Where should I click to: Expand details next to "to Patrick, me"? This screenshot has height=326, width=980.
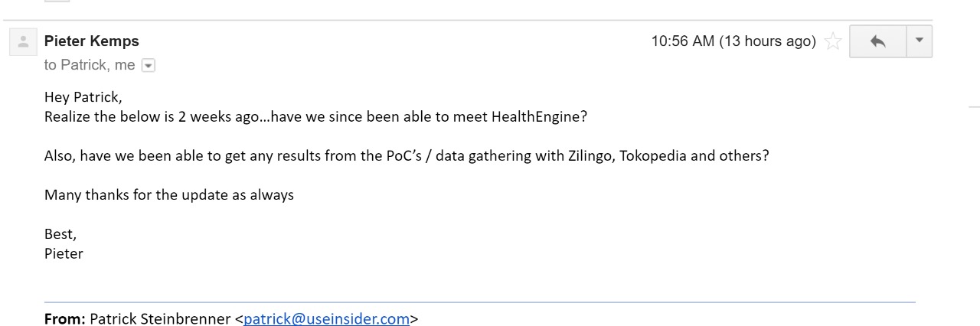pyautogui.click(x=149, y=66)
